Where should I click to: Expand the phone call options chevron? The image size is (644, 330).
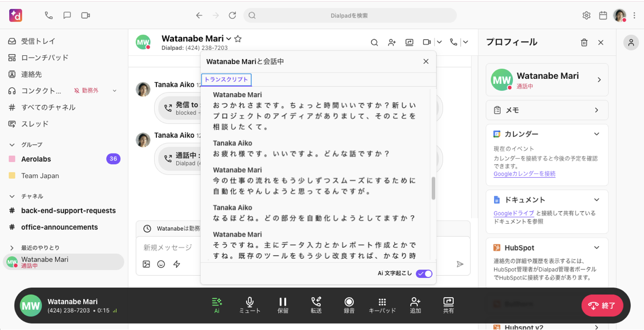pyautogui.click(x=466, y=42)
